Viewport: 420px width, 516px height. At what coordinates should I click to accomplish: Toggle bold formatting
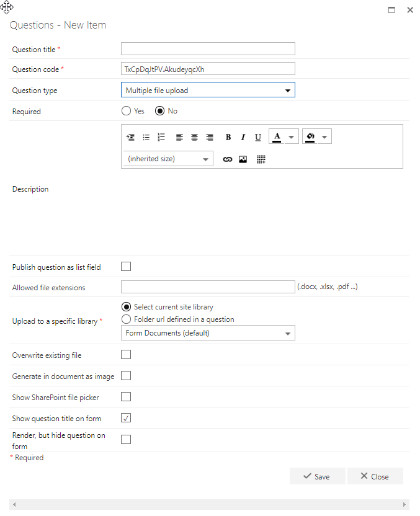pos(228,137)
